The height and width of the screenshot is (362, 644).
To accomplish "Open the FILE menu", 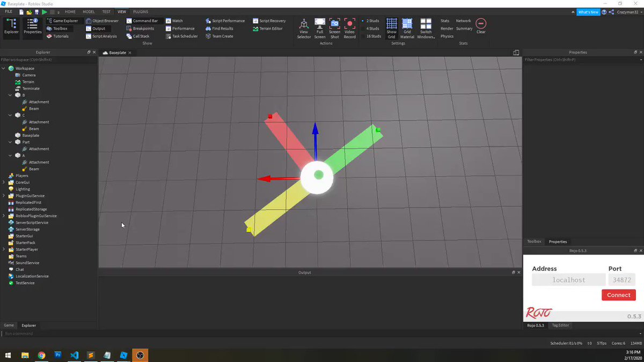I will [x=8, y=11].
